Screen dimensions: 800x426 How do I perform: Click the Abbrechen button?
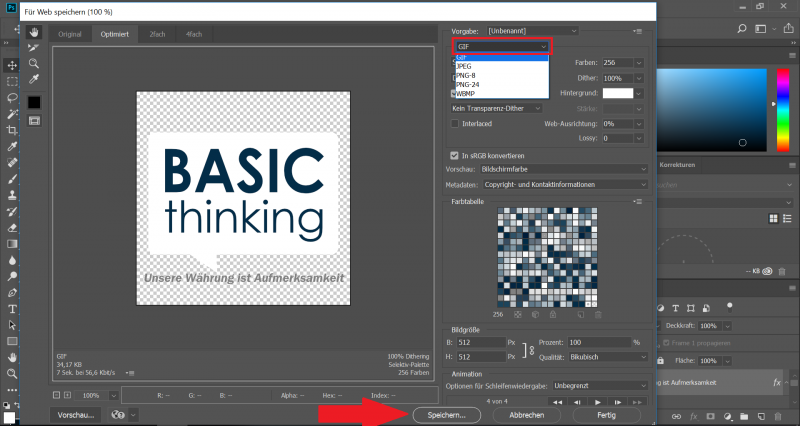tap(527, 415)
